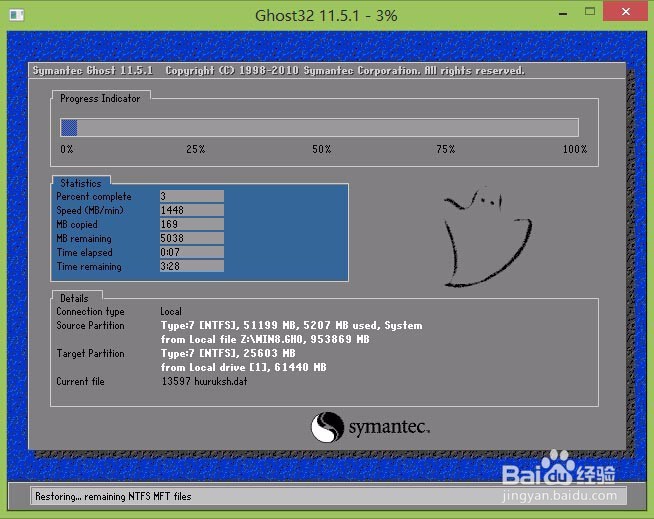Click the 0% progress marker
Viewport: 654px width, 519px height.
pyautogui.click(x=67, y=149)
